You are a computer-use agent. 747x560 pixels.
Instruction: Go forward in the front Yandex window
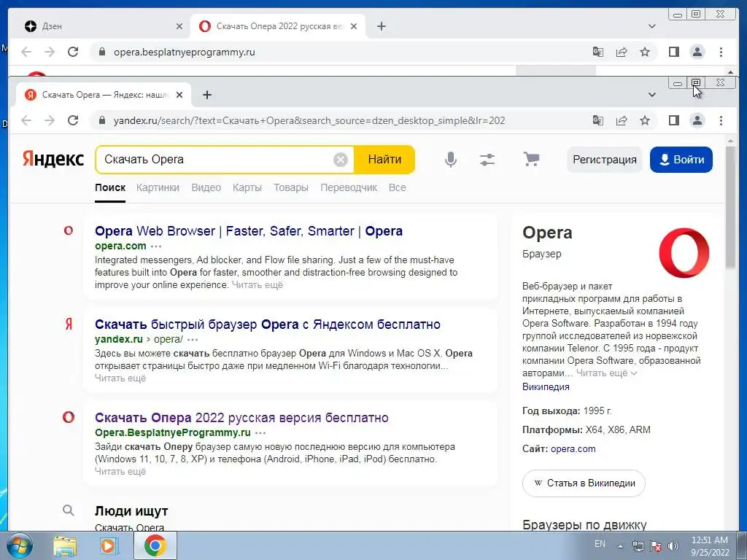[x=50, y=120]
